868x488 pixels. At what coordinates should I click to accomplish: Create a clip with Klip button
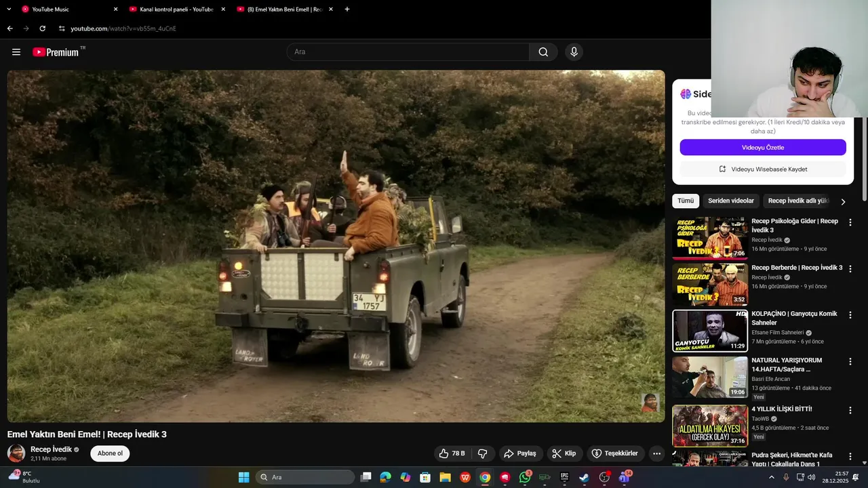tap(564, 453)
